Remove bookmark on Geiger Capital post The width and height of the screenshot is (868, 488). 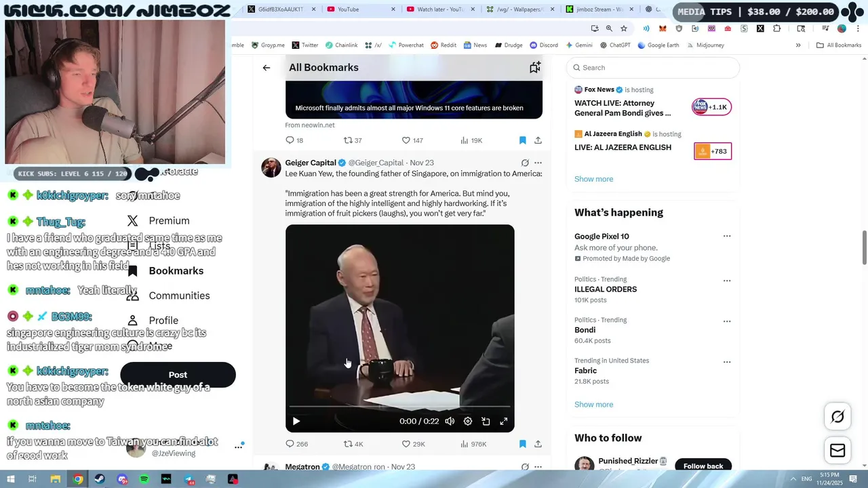coord(522,444)
